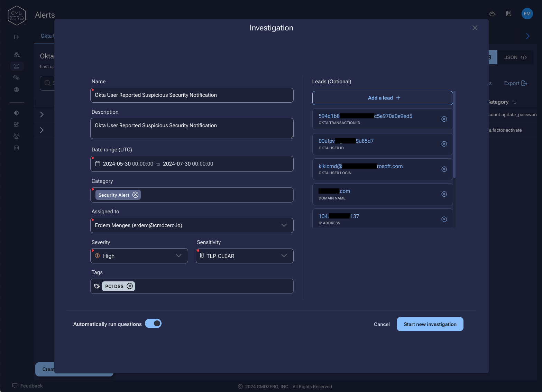The width and height of the screenshot is (542, 392).
Task: Edit the investigation Name field
Action: (192, 95)
